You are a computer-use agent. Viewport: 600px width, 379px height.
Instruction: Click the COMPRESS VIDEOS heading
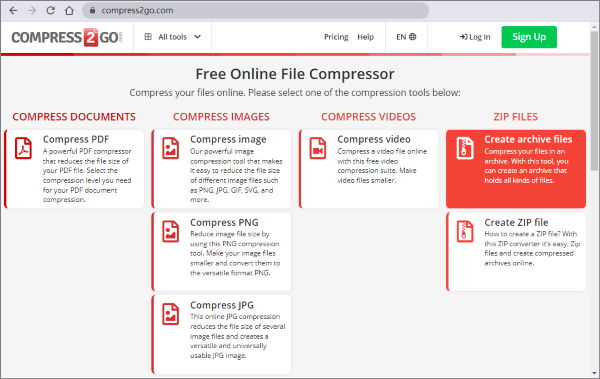(x=368, y=117)
